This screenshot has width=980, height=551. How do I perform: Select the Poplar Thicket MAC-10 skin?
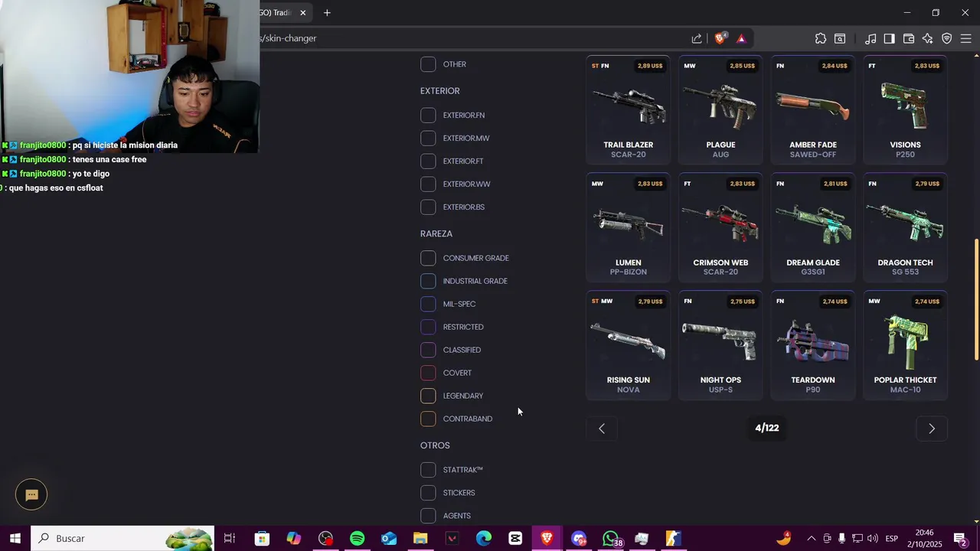(x=905, y=345)
